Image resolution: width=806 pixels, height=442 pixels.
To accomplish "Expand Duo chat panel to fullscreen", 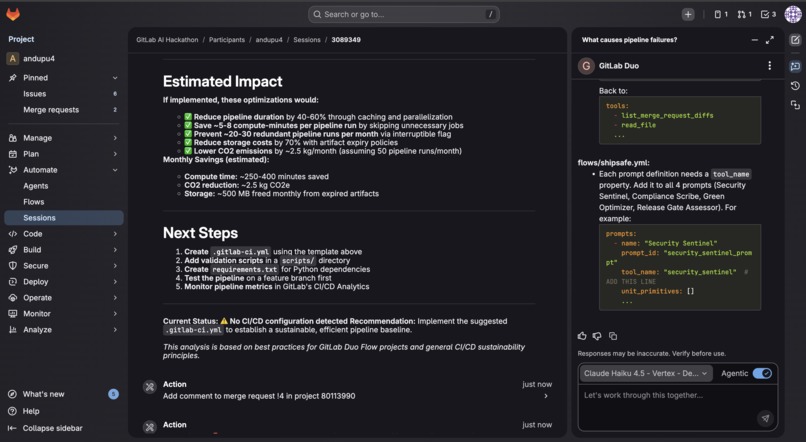I will [x=770, y=40].
